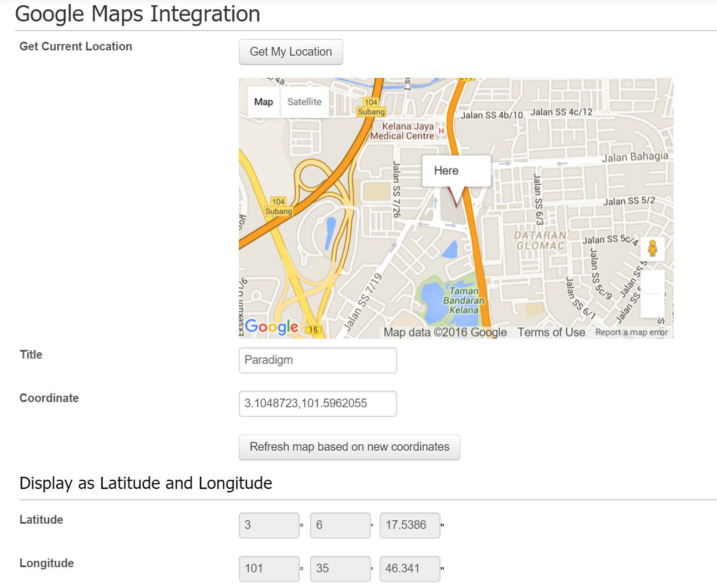Viewport: 717px width, 588px height.
Task: Click the Jalan SS 4b/10 road label
Action: 492,115
